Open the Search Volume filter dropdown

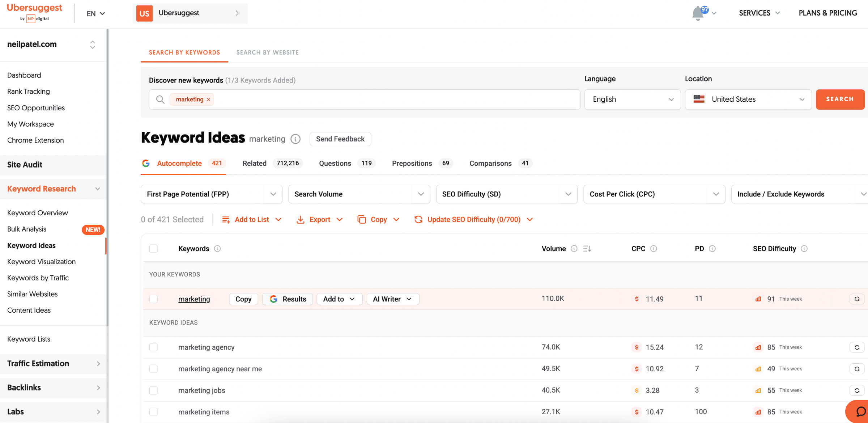pyautogui.click(x=359, y=194)
